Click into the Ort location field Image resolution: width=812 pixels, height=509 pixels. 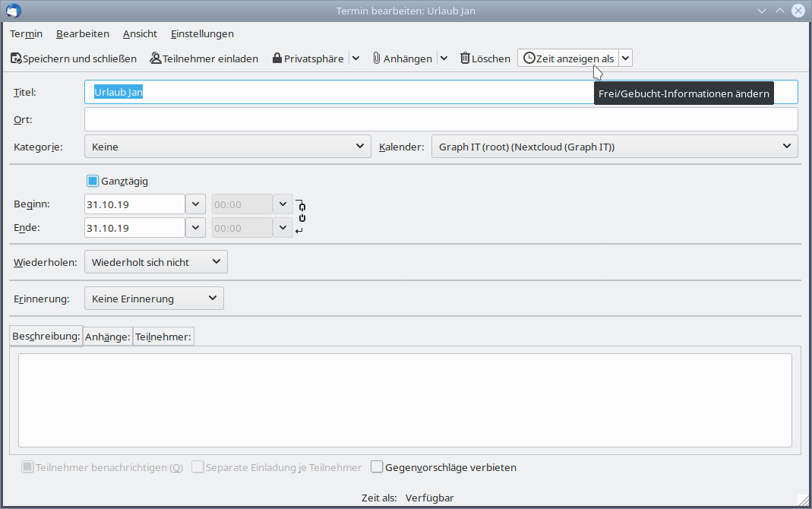441,119
